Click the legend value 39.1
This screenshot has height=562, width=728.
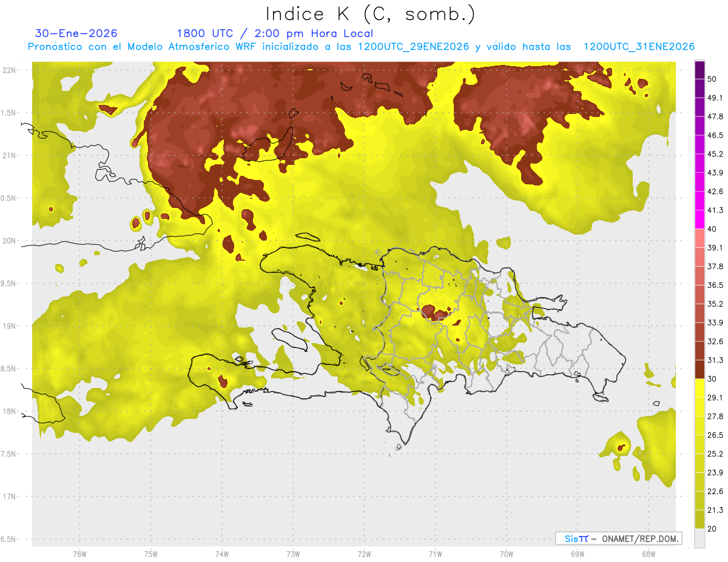coord(715,248)
